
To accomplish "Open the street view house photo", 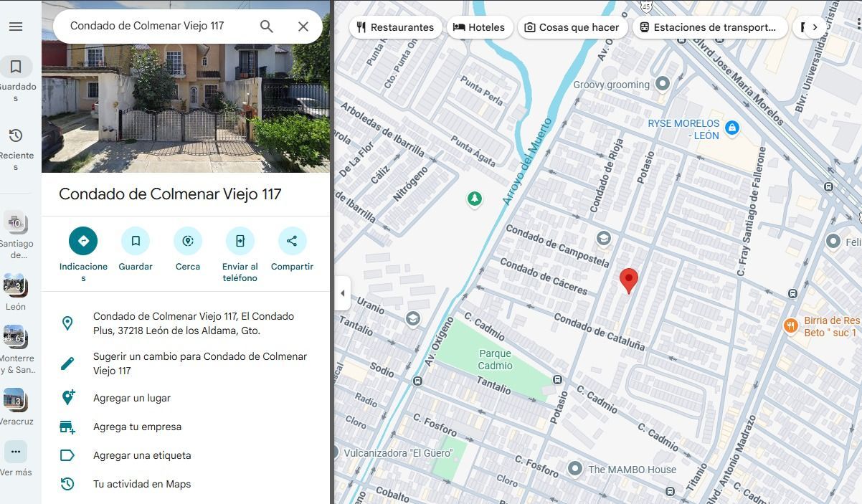I will (x=186, y=108).
